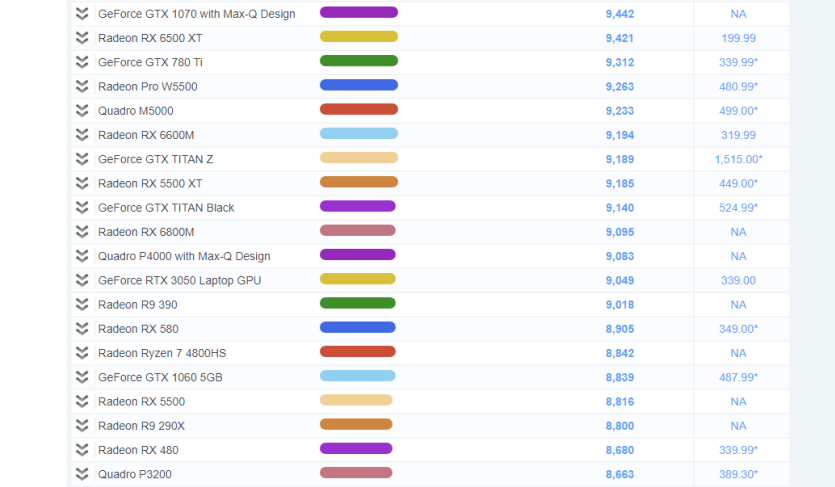Viewport: 835px width, 487px height.
Task: Click the pink bar for Radeon RX 6800M
Action: tap(358, 230)
